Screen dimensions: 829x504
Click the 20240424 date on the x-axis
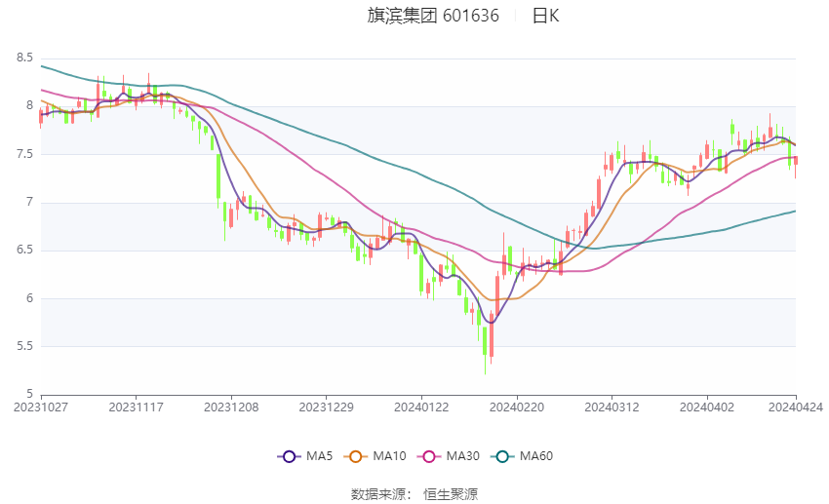(x=796, y=407)
